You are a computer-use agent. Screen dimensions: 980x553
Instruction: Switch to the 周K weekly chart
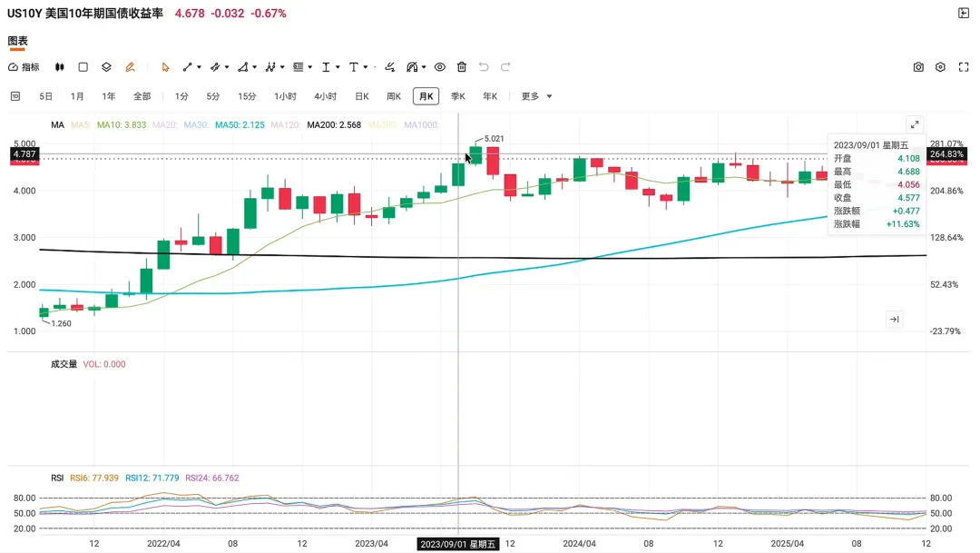[394, 96]
